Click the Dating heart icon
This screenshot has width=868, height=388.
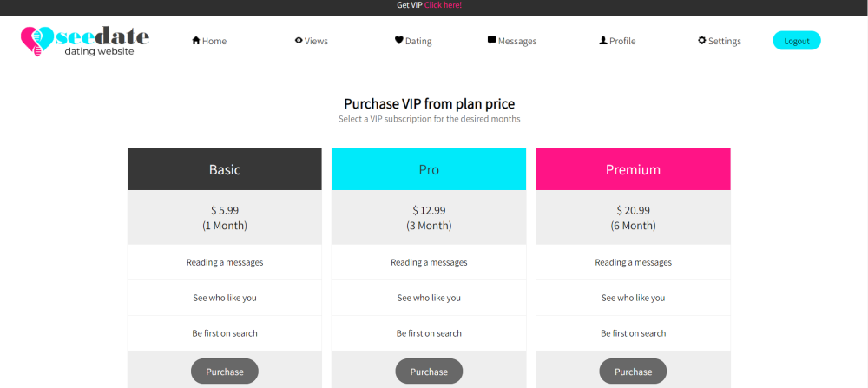click(398, 41)
